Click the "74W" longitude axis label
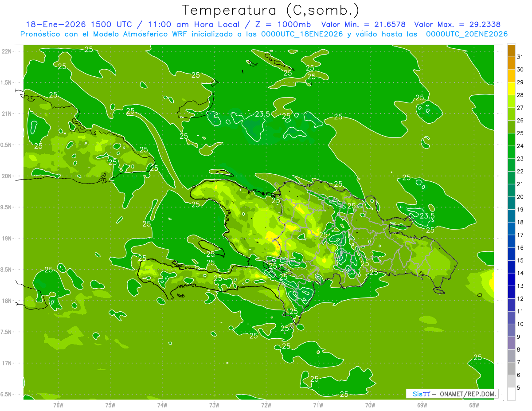 point(162,404)
